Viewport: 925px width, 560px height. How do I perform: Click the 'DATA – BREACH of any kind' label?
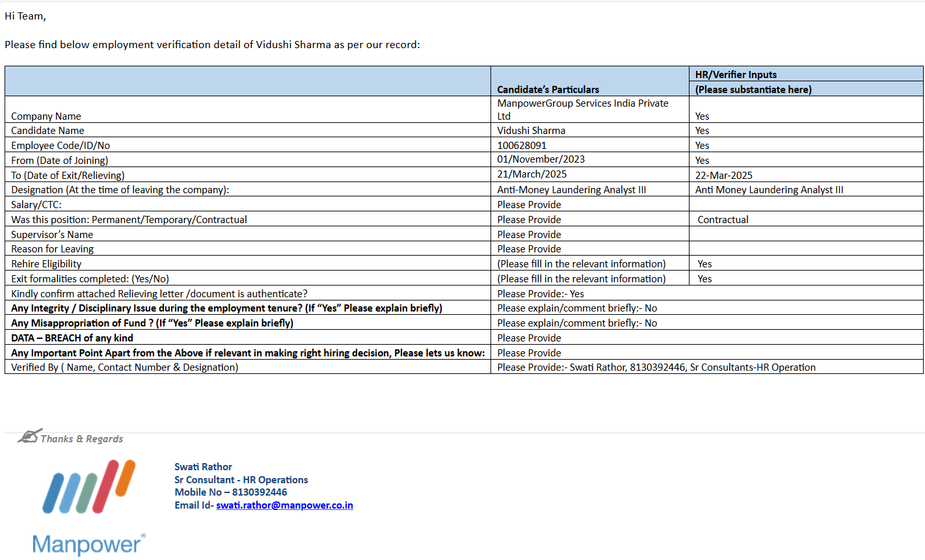(72, 338)
